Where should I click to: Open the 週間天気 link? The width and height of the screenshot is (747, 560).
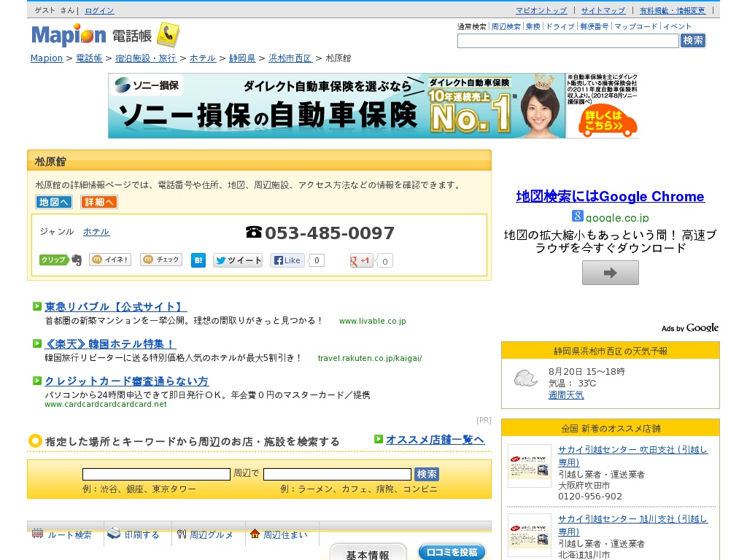(x=566, y=394)
